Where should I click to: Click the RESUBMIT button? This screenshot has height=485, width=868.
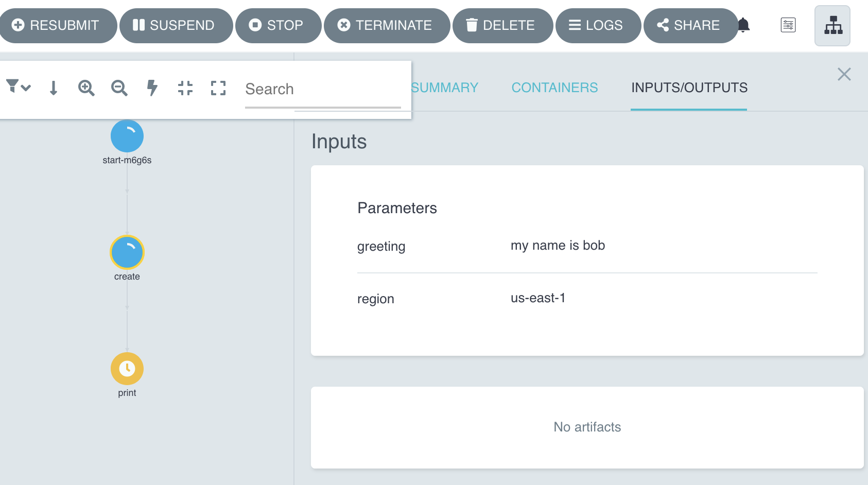pos(58,25)
